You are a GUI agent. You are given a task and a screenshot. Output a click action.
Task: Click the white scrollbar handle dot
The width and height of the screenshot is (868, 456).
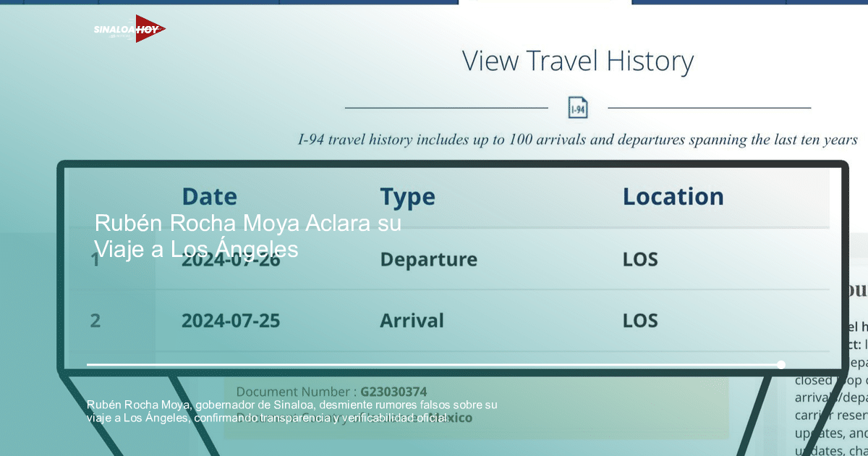[x=781, y=365]
